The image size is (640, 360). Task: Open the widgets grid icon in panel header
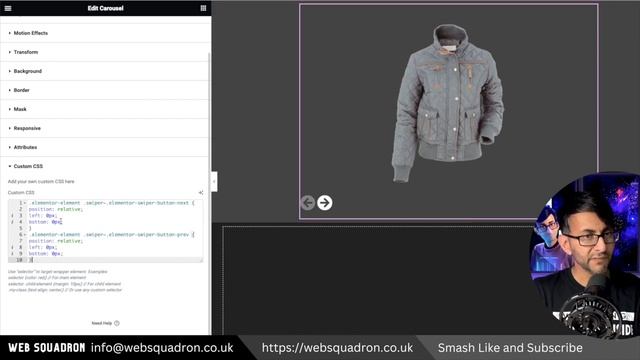203,8
